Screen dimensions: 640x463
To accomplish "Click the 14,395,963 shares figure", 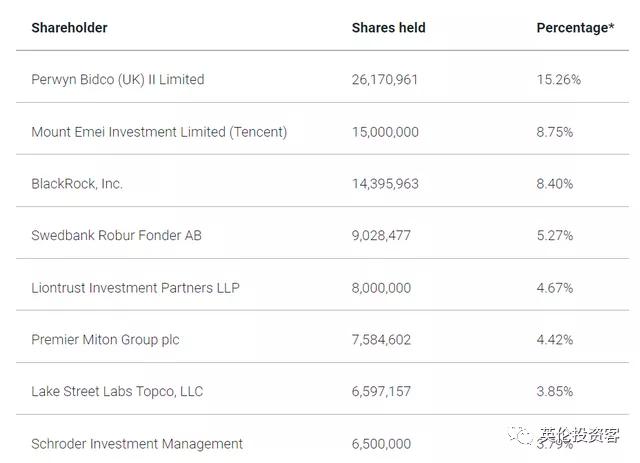I will point(385,184).
